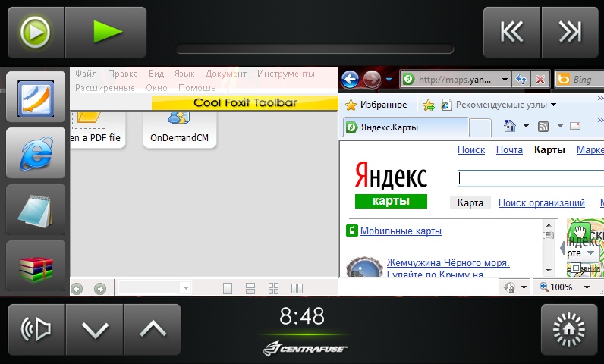Open the zoom level 100% dropdown
604x364 pixels.
(587, 287)
